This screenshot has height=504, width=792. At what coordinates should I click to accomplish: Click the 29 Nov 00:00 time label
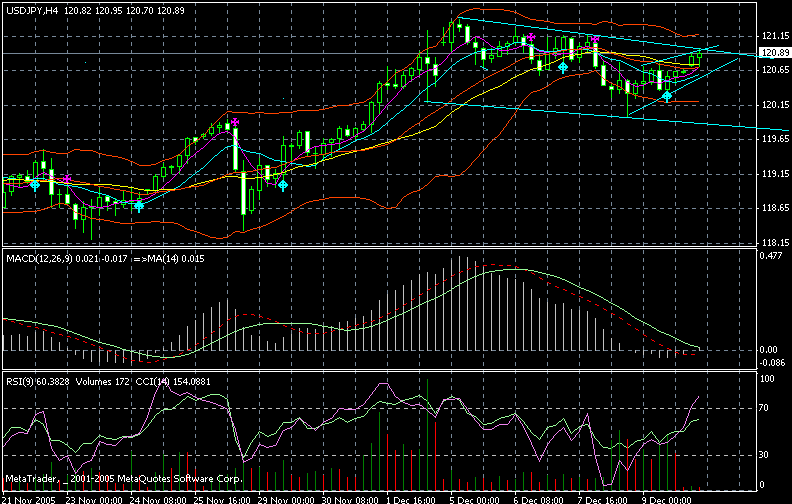(285, 499)
